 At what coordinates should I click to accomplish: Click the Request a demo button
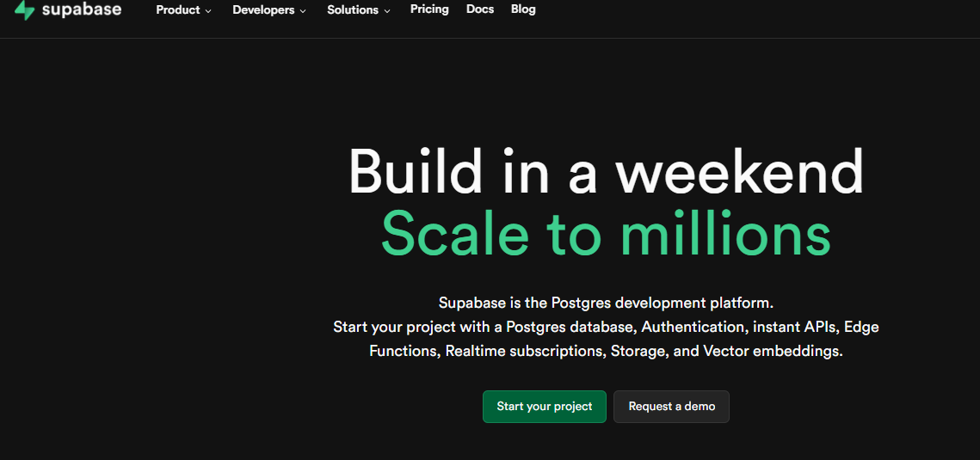point(671,407)
